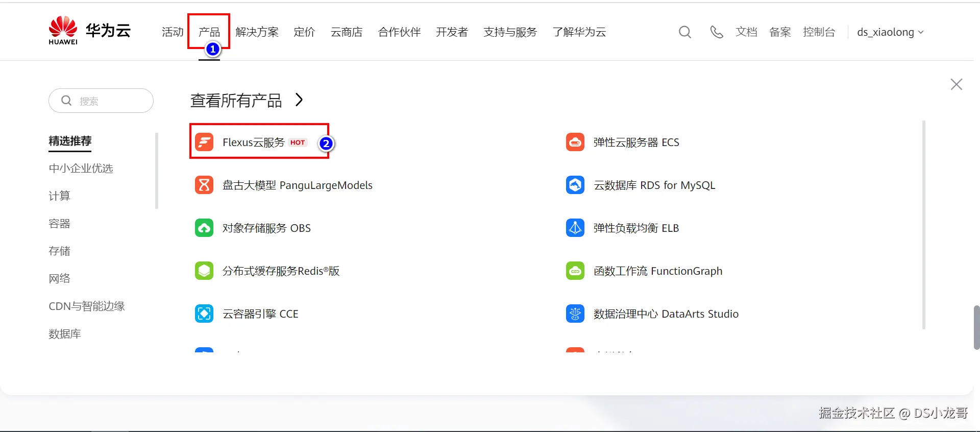Open 数据治理中心 DataArts Studio link

(666, 314)
